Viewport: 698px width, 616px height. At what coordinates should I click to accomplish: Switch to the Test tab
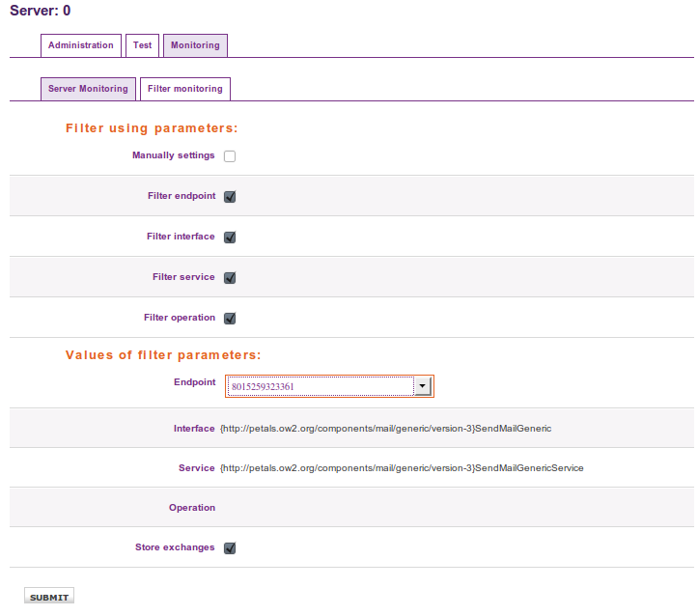(142, 45)
